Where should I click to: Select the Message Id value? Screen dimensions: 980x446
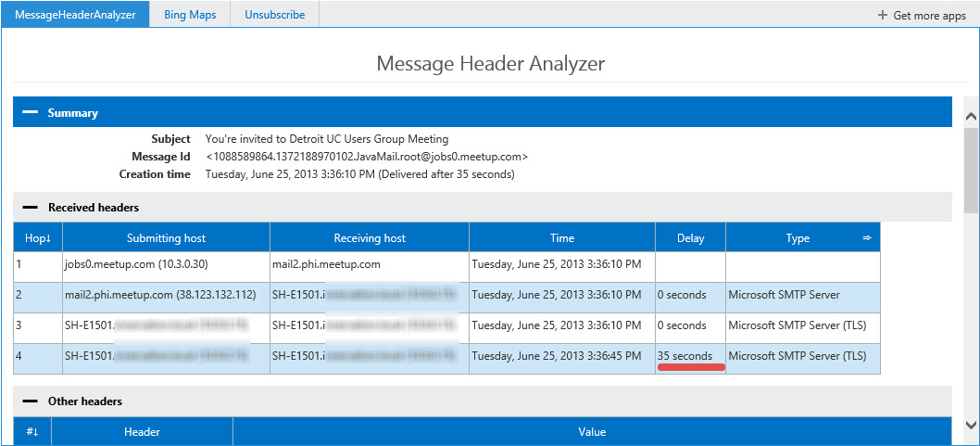[367, 157]
